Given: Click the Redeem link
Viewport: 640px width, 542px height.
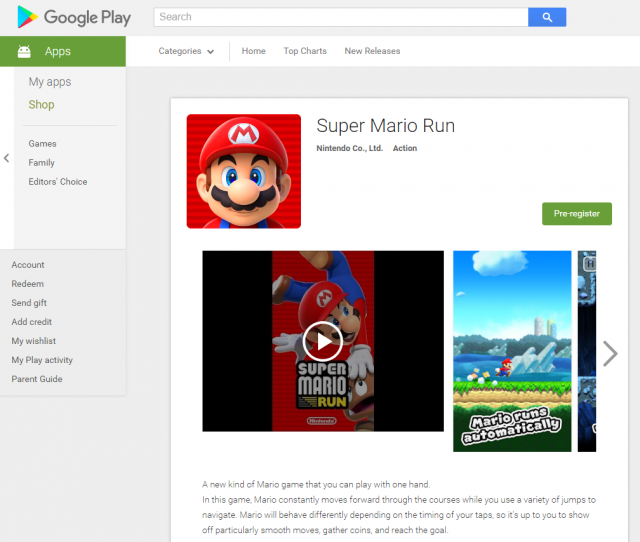Looking at the screenshot, I should point(27,284).
